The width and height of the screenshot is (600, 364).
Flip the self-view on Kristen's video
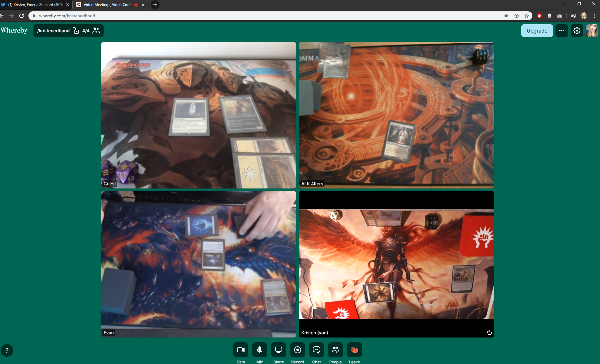pyautogui.click(x=489, y=333)
